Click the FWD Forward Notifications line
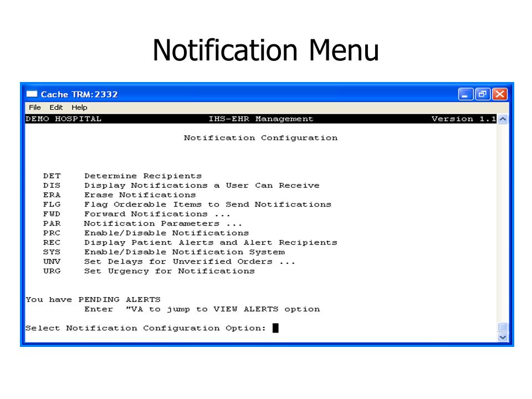This screenshot has width=532, height=399. [137, 214]
